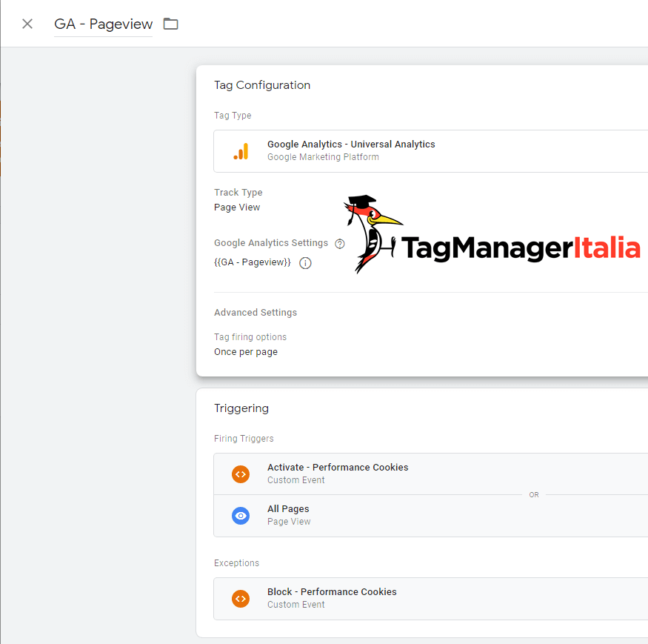Click the Exceptions label
Screen dimensions: 648x644
(236, 563)
